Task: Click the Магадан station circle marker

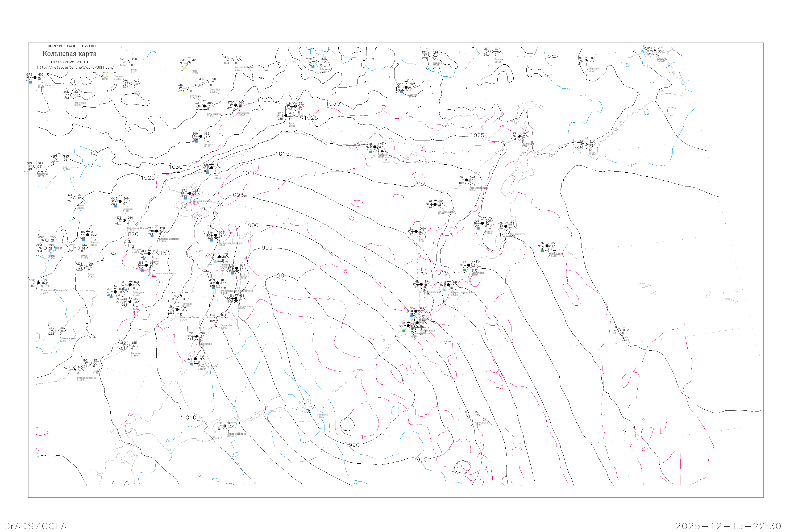Action: click(375, 147)
